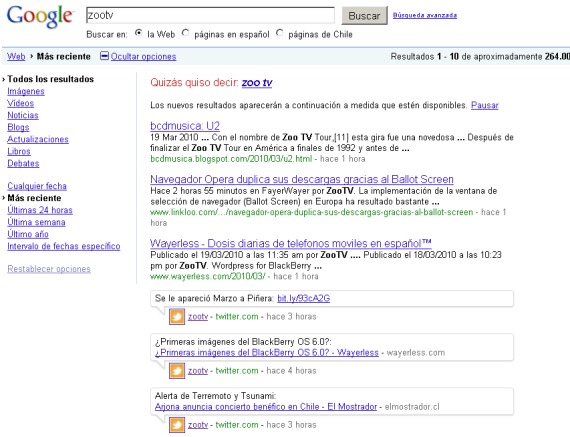Select Todos los resultados filter
Image resolution: width=570 pixels, height=437 pixels.
51,79
